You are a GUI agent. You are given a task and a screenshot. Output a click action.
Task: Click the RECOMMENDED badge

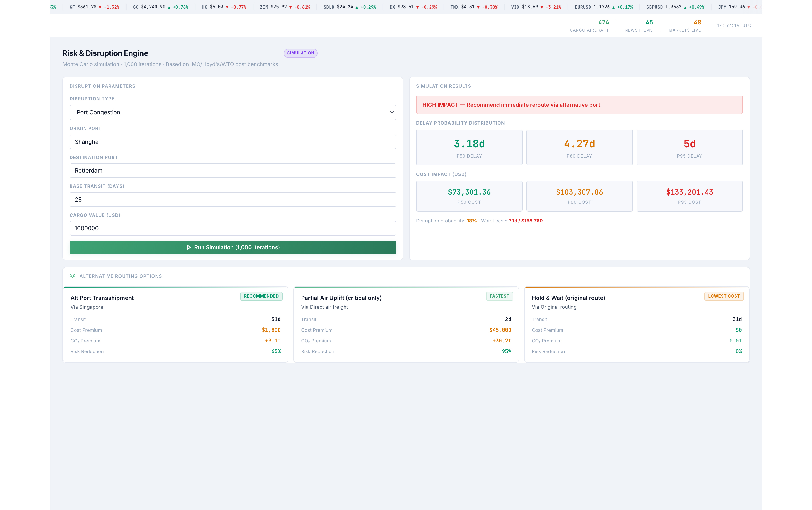pyautogui.click(x=261, y=296)
